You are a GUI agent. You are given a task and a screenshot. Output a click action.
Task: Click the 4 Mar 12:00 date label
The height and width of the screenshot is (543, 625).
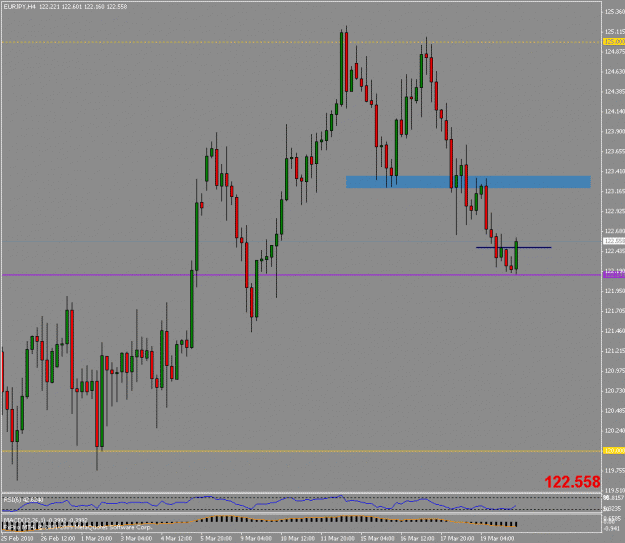tap(177, 538)
